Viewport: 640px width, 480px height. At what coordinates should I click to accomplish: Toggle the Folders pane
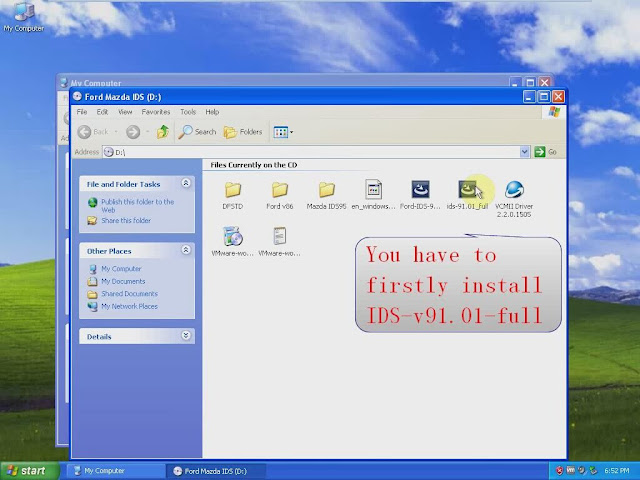(x=243, y=132)
